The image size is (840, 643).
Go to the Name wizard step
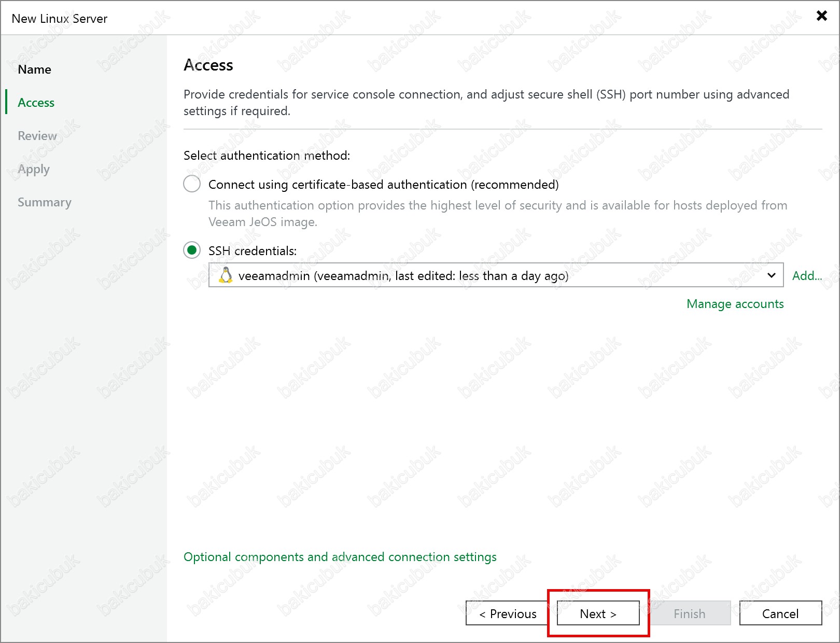click(34, 69)
